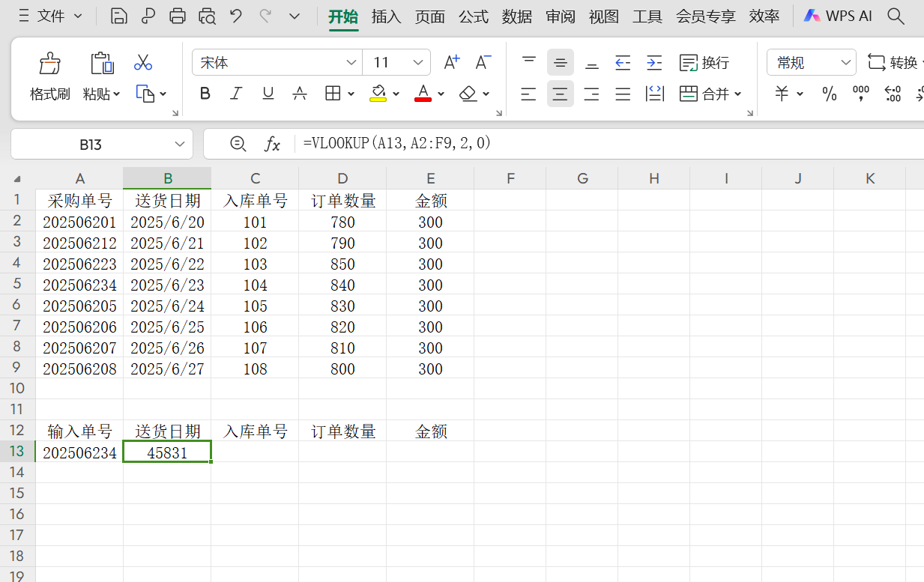Apply strikethrough formatting

tap(299, 93)
